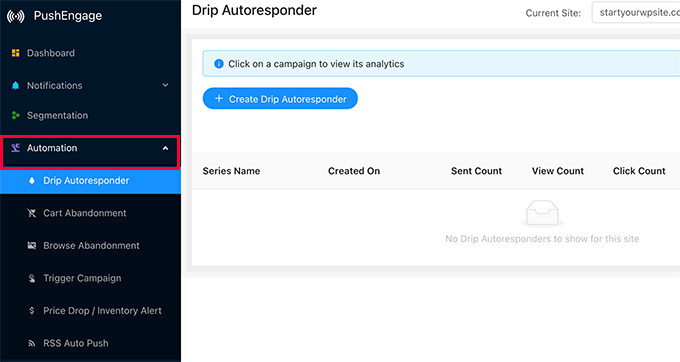
Task: Click the Sent Count column header
Action: [x=476, y=171]
